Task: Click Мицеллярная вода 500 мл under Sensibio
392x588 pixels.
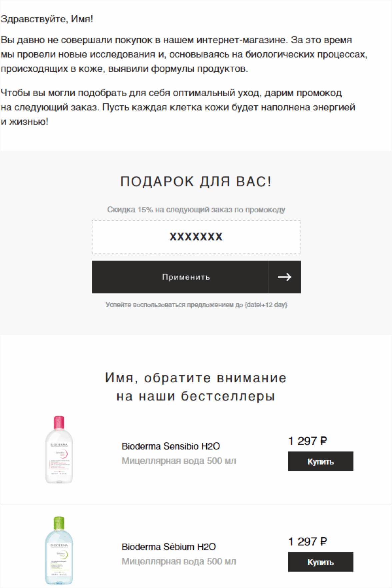Action: pos(179,461)
